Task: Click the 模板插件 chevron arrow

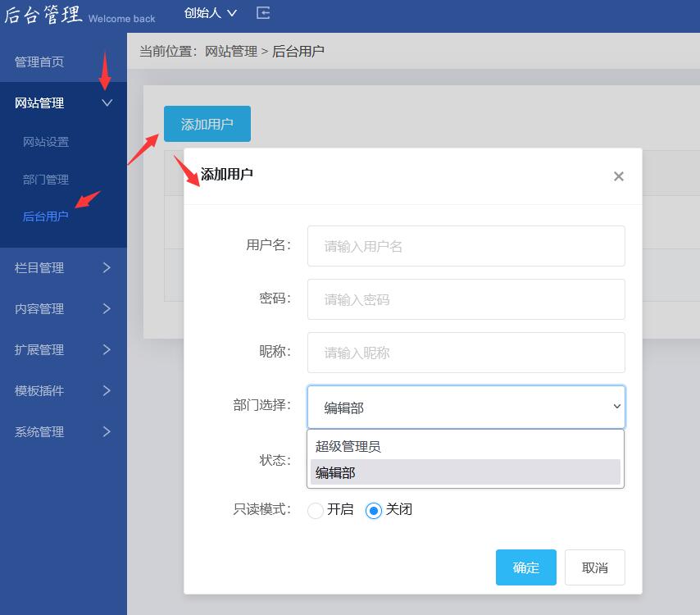Action: [107, 391]
